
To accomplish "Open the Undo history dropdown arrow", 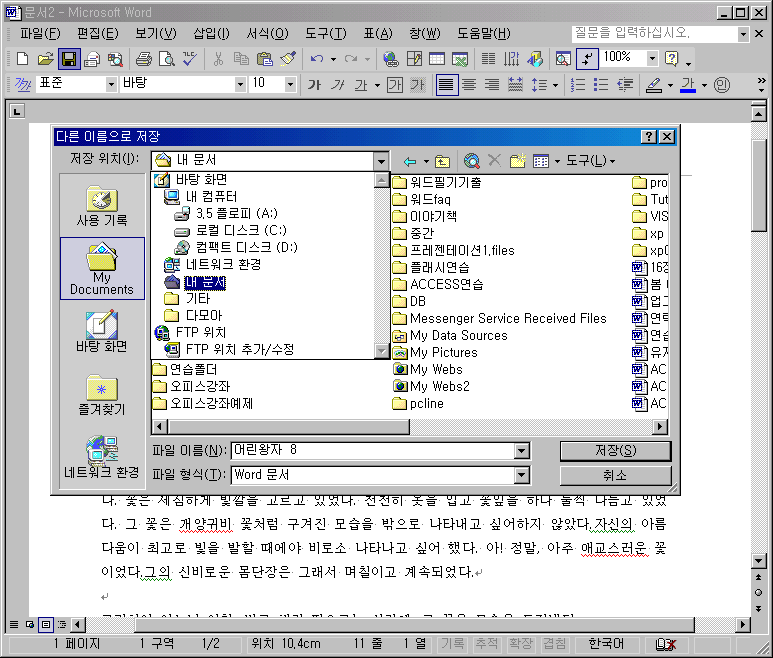I will [x=333, y=60].
